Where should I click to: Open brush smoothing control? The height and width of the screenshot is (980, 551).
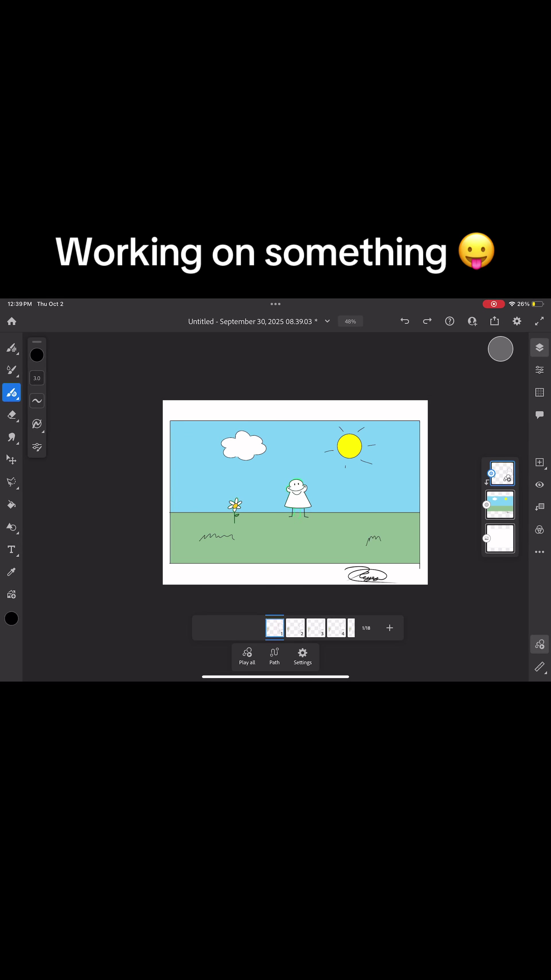coord(37,401)
